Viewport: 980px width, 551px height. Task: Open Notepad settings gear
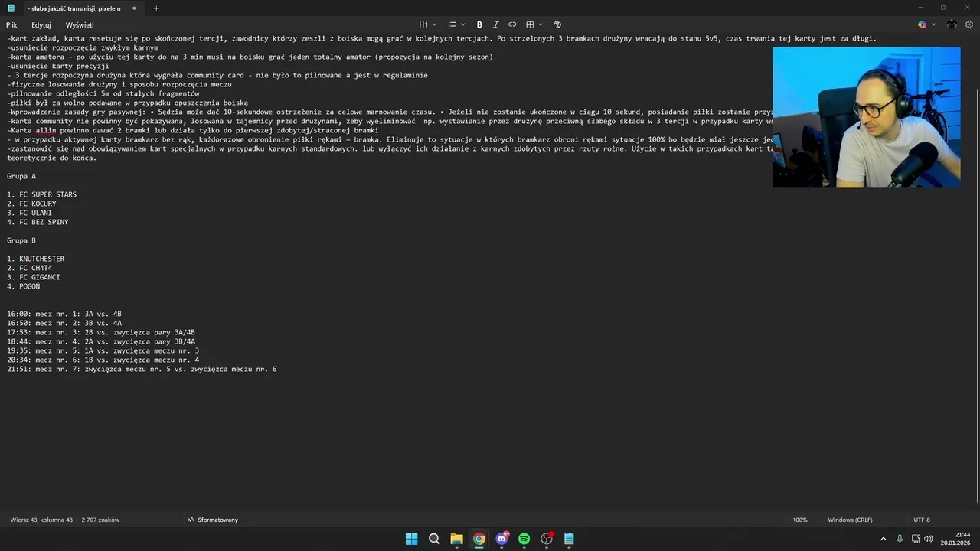pyautogui.click(x=969, y=24)
